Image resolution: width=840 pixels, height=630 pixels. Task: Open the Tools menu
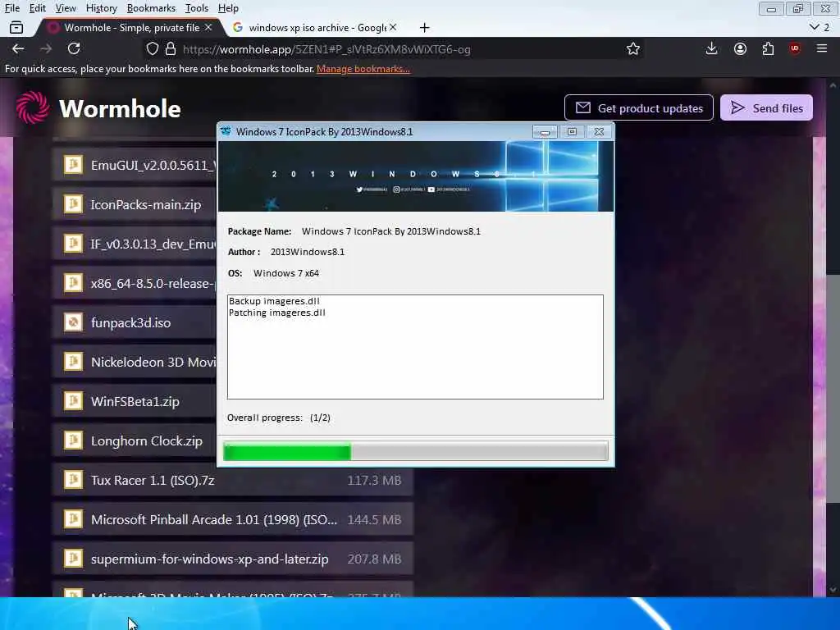[197, 8]
